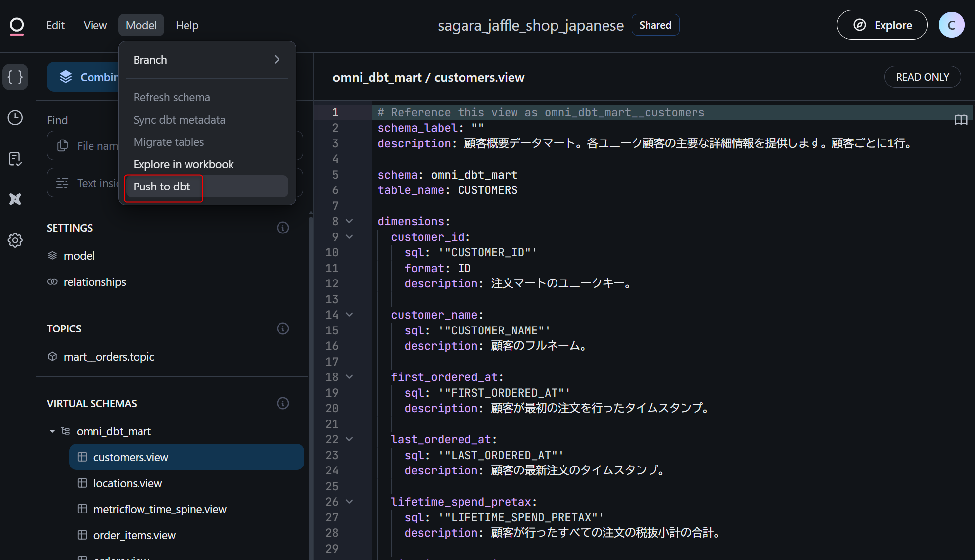The image size is (975, 560).
Task: Open the user avatar C
Action: point(951,25)
